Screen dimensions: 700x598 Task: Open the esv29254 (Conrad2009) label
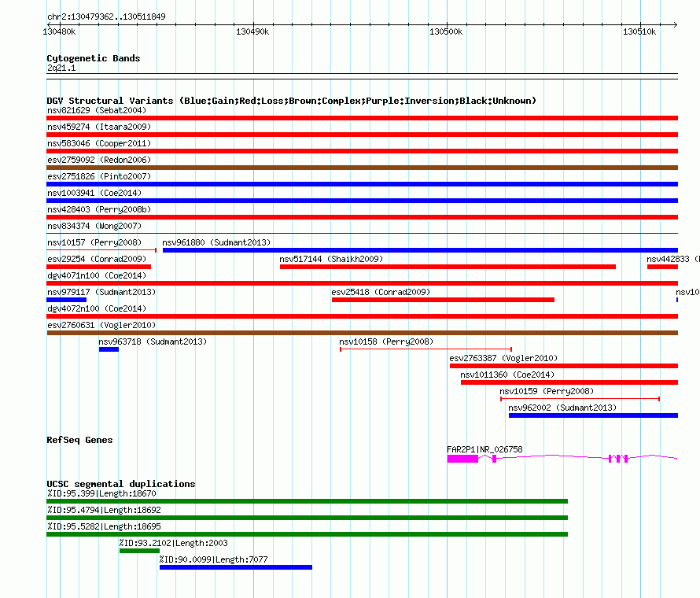pos(97,259)
